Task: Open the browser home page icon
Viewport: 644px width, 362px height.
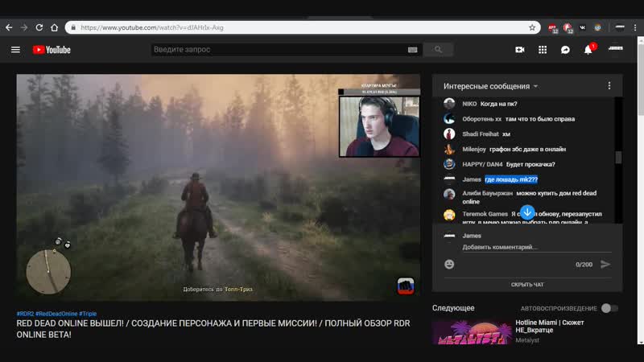Action: coord(54,27)
